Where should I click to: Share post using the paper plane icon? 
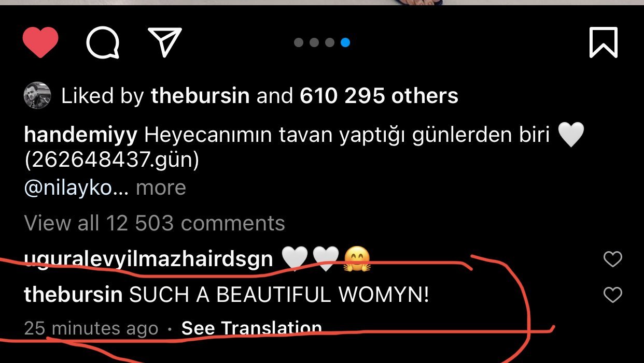(x=165, y=41)
